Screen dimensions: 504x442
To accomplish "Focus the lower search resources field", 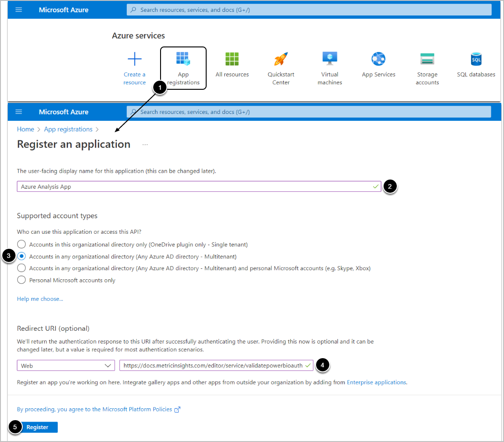I will [309, 112].
